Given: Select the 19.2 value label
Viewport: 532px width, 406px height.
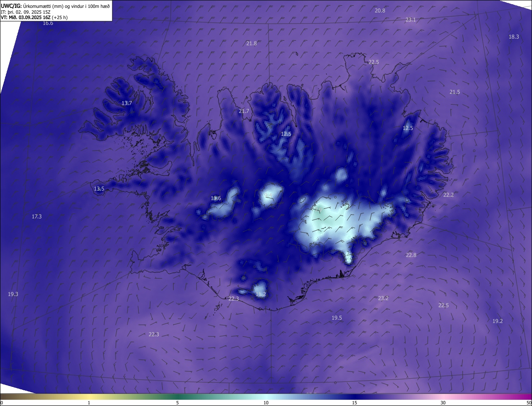Looking at the screenshot, I should pyautogui.click(x=498, y=321).
